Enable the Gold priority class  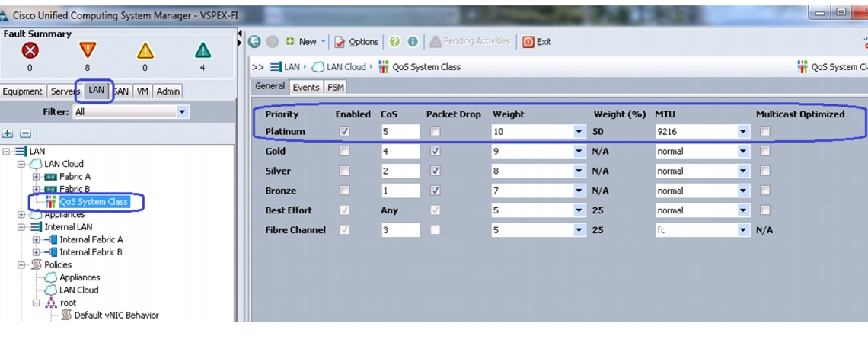(x=345, y=151)
